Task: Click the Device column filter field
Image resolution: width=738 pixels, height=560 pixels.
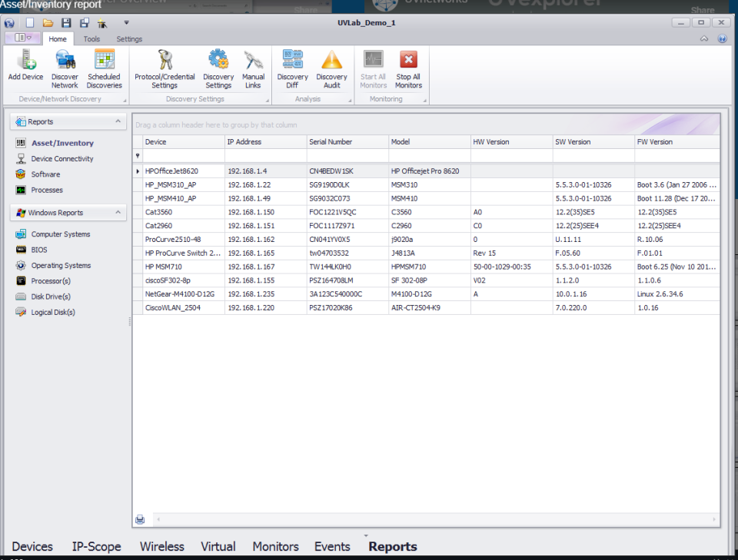Action: click(x=183, y=155)
